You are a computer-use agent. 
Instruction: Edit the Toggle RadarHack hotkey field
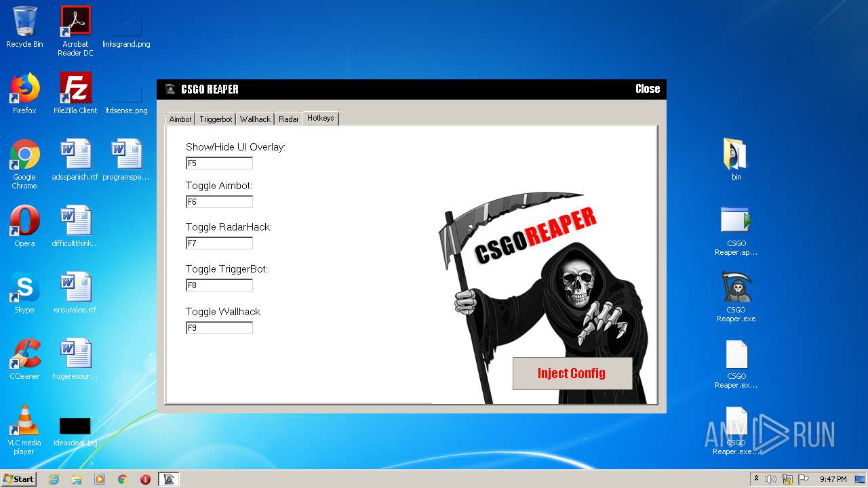[x=219, y=243]
